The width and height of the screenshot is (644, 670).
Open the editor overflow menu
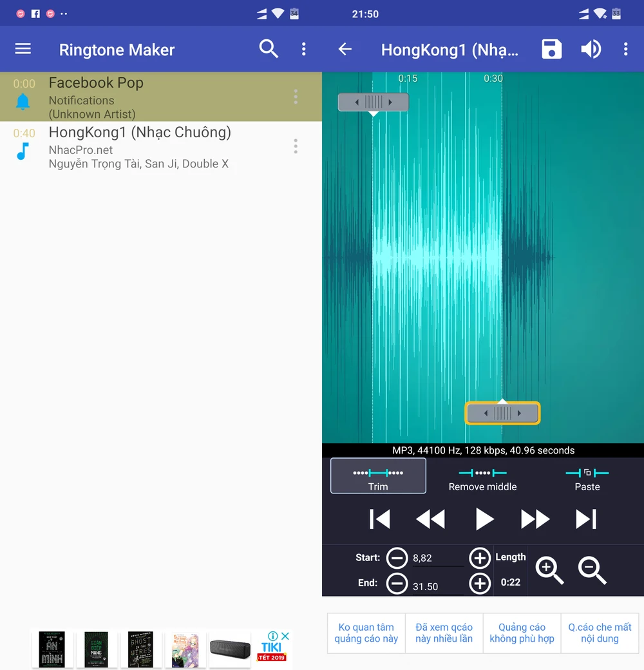pyautogui.click(x=625, y=49)
